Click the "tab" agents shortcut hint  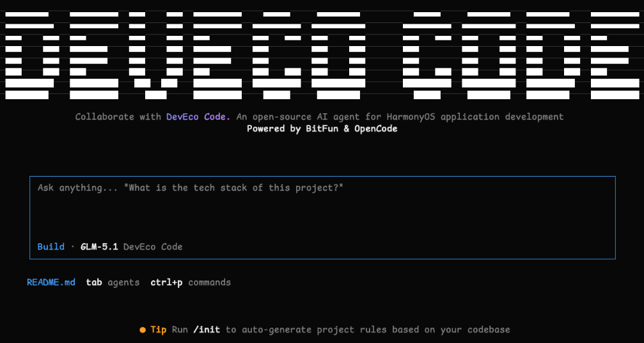pos(94,283)
